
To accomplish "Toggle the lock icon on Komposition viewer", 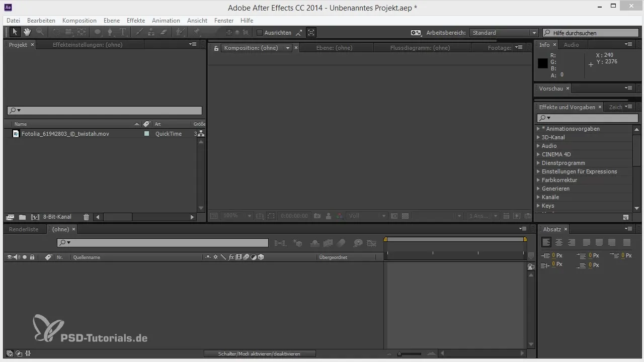I will tap(216, 48).
